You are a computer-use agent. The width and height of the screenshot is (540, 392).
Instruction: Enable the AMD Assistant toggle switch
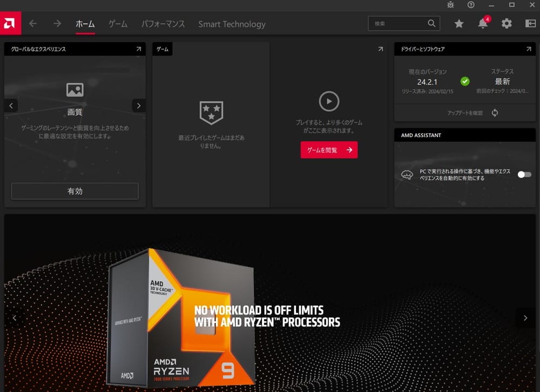[x=524, y=174]
